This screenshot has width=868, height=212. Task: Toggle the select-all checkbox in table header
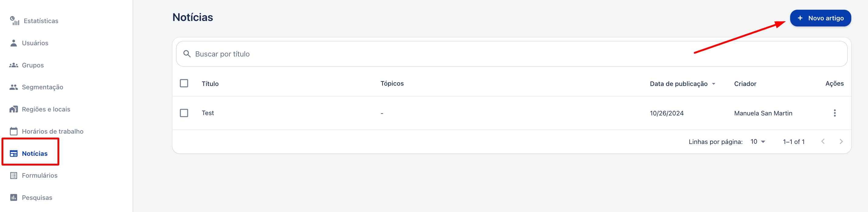click(x=184, y=84)
